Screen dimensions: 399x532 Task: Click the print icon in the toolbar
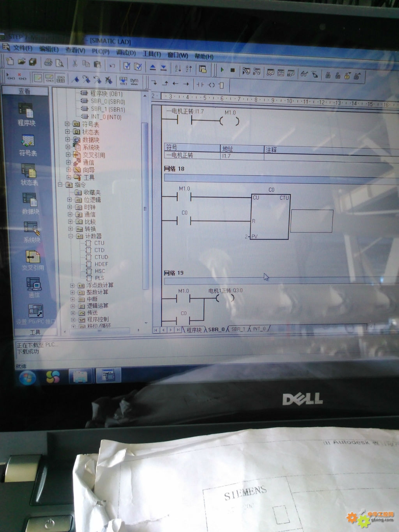pyautogui.click(x=48, y=62)
